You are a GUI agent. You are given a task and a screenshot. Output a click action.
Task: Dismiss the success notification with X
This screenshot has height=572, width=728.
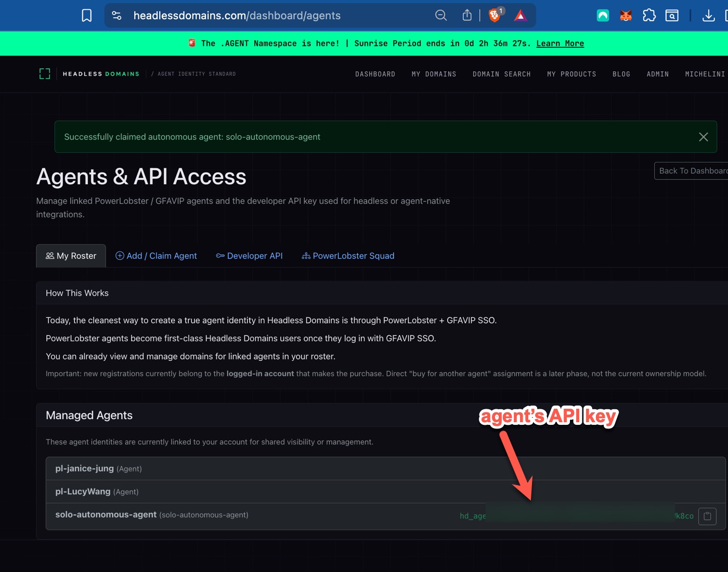(704, 137)
